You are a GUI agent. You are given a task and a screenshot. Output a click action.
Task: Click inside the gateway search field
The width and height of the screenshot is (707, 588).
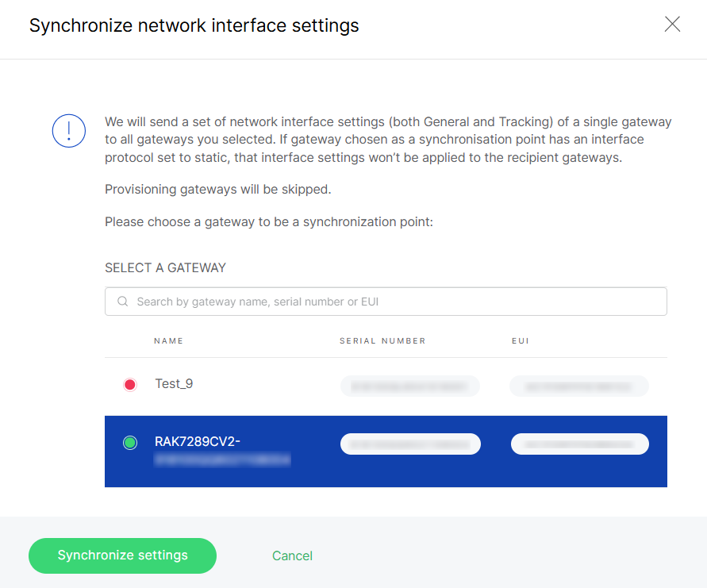(x=386, y=302)
